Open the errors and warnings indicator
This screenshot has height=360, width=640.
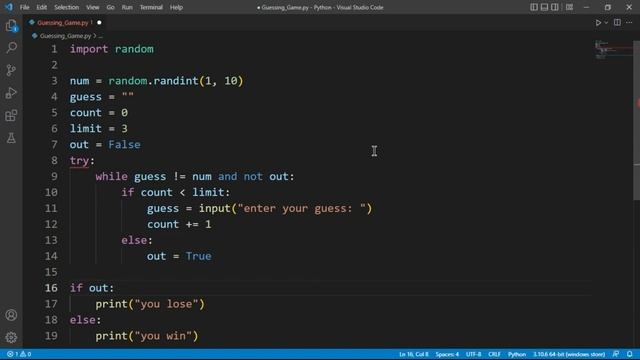pyautogui.click(x=19, y=354)
